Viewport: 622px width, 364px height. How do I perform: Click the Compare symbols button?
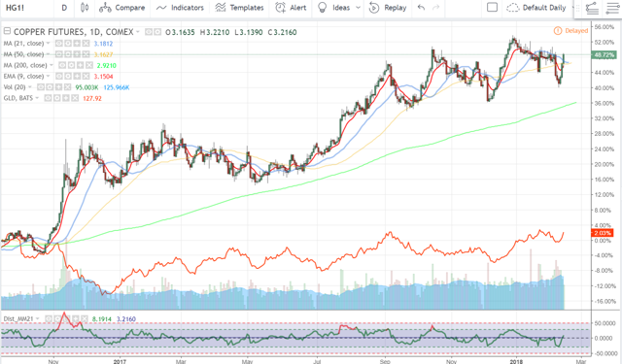[122, 8]
